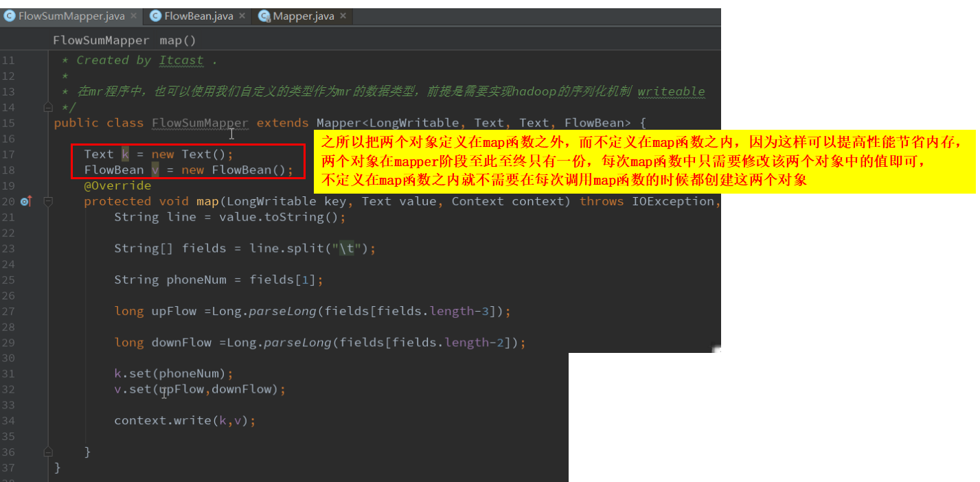Click 'context.write(k,v)' on line 34
The height and width of the screenshot is (482, 980).
point(181,421)
